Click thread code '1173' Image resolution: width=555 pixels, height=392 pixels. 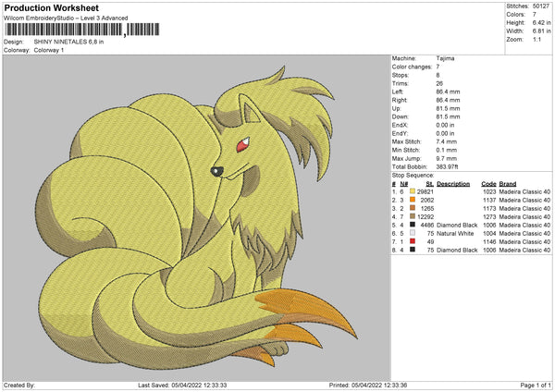click(x=489, y=208)
